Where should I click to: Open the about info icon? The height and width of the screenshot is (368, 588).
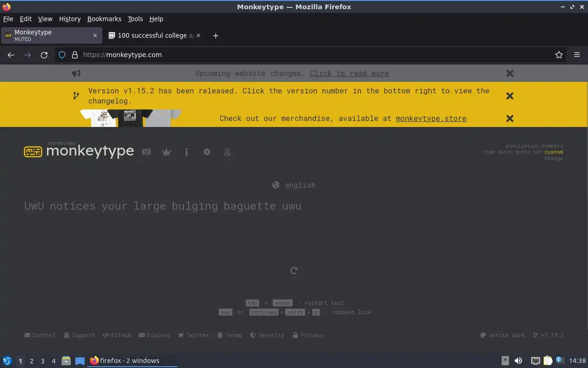point(187,152)
